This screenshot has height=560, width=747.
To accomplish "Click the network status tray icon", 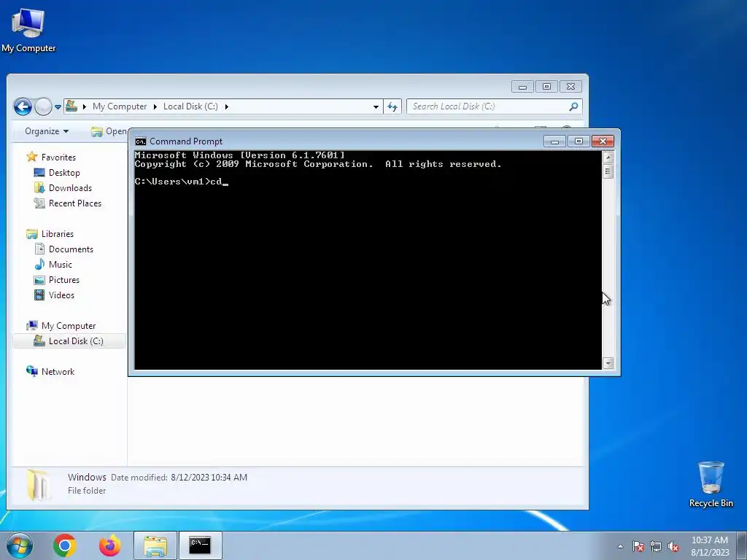I will click(656, 546).
